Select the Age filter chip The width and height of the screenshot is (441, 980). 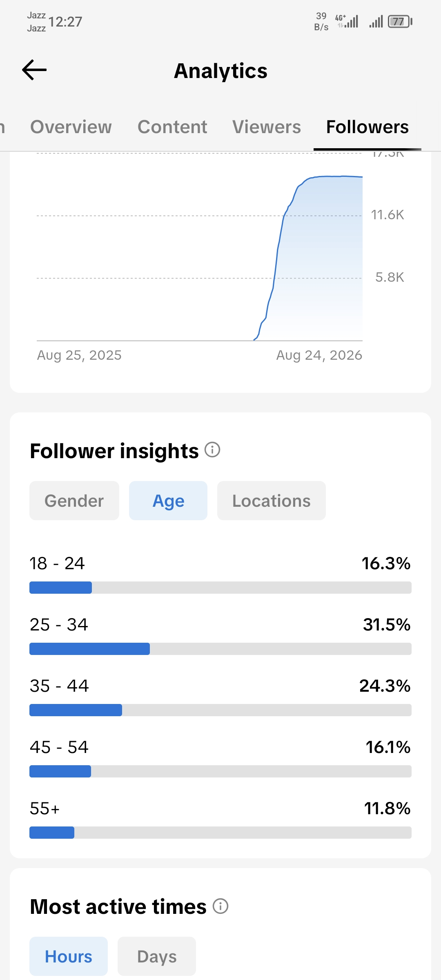tap(168, 501)
